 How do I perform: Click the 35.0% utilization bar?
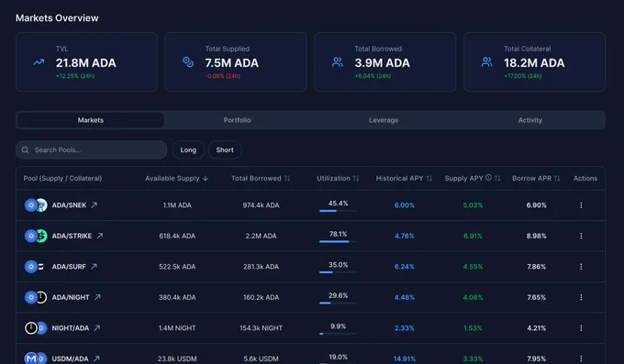click(338, 272)
